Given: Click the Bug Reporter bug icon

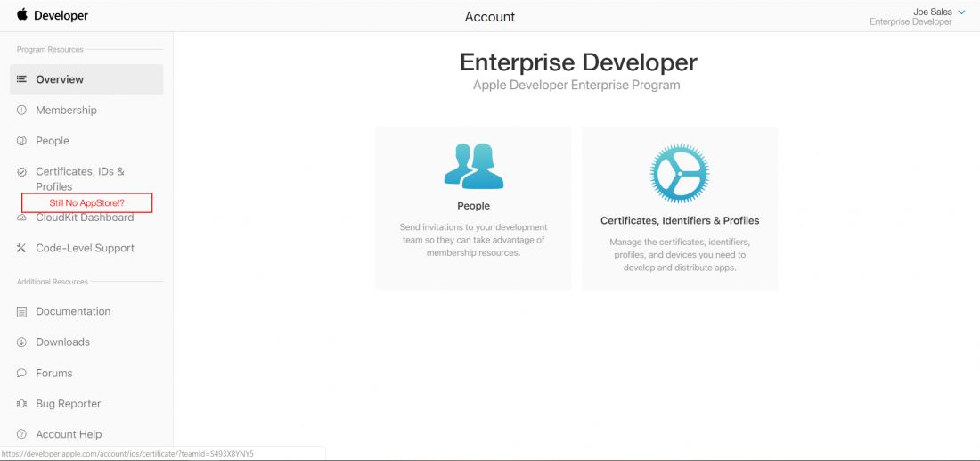Looking at the screenshot, I should 22,403.
